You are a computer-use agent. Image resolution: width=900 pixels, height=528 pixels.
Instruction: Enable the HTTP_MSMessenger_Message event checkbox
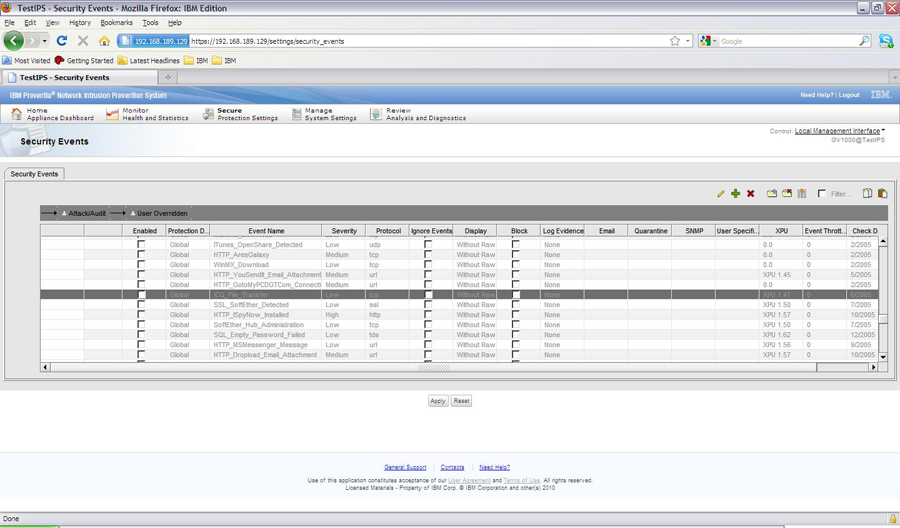point(141,345)
